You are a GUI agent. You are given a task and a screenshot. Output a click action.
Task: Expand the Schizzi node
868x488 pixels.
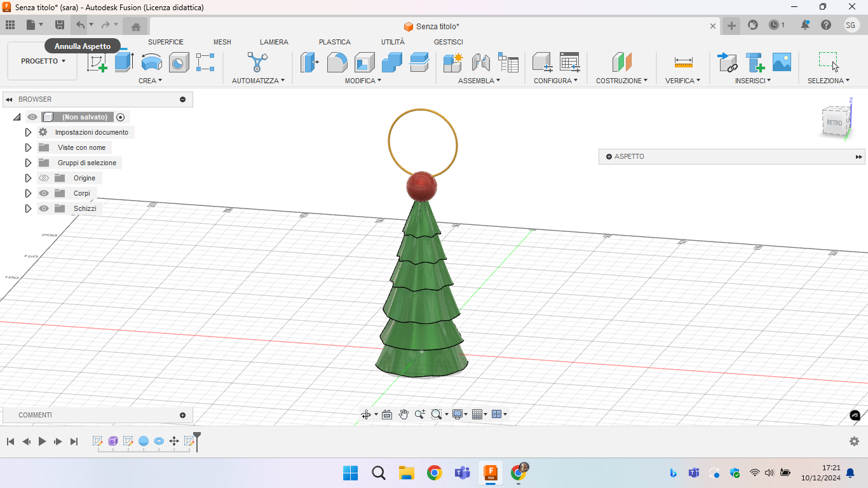point(28,208)
